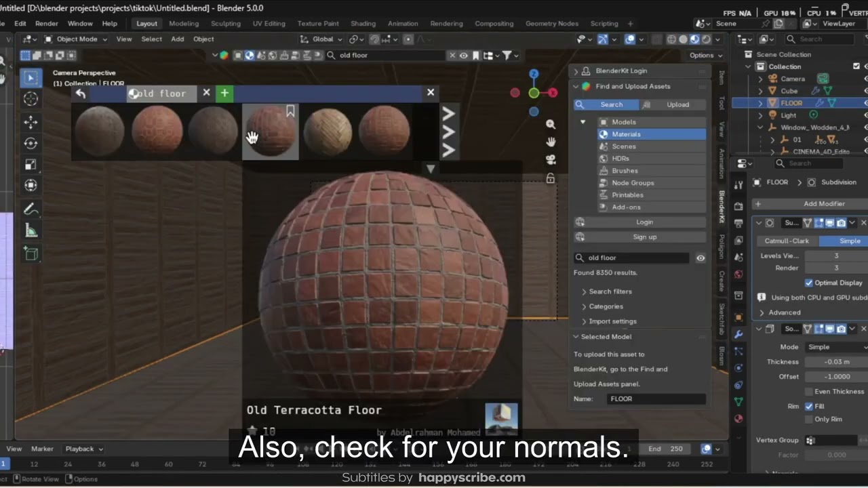Select Catmull-Clark subdivision type
Viewport: 868px width, 488px height.
point(787,241)
